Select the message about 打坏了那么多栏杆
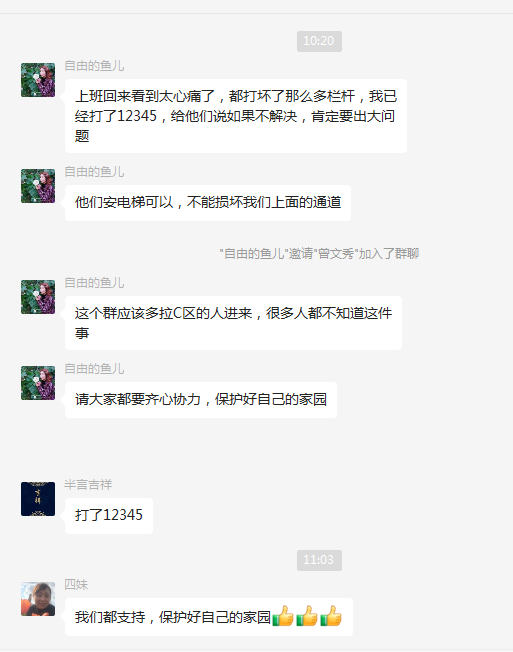513x652 pixels. point(236,116)
